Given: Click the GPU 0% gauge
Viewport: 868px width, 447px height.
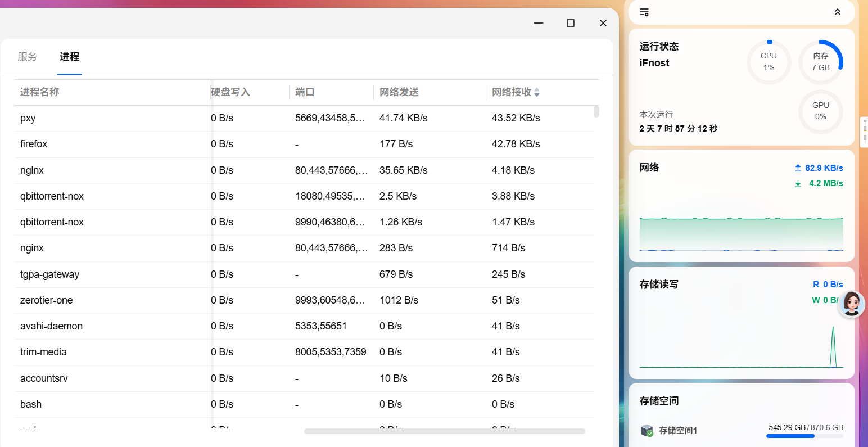Looking at the screenshot, I should pos(821,111).
